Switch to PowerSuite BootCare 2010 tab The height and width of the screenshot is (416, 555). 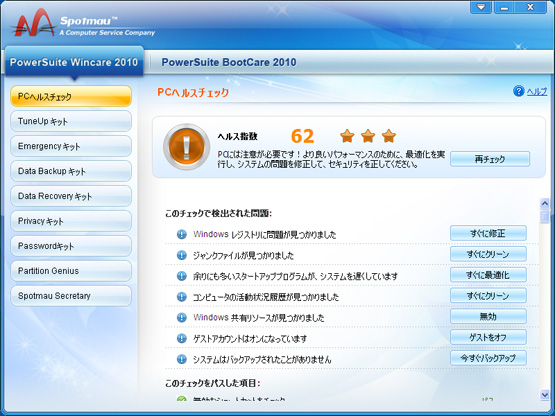(229, 62)
